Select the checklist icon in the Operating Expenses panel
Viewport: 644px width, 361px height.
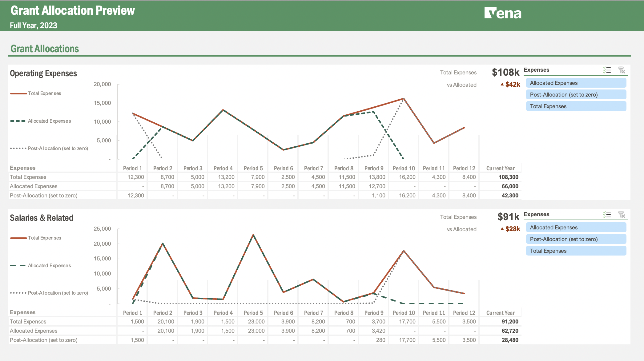click(x=607, y=70)
